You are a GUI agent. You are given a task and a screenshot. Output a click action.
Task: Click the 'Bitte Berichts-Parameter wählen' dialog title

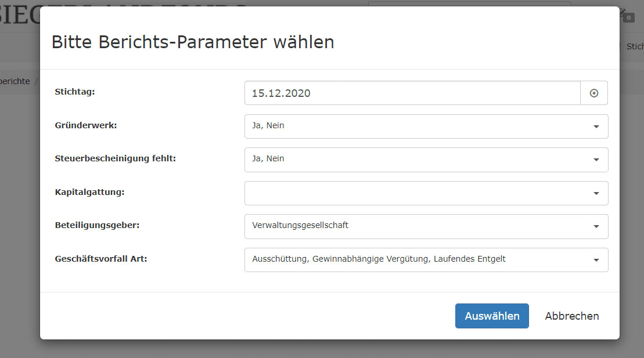pos(193,42)
